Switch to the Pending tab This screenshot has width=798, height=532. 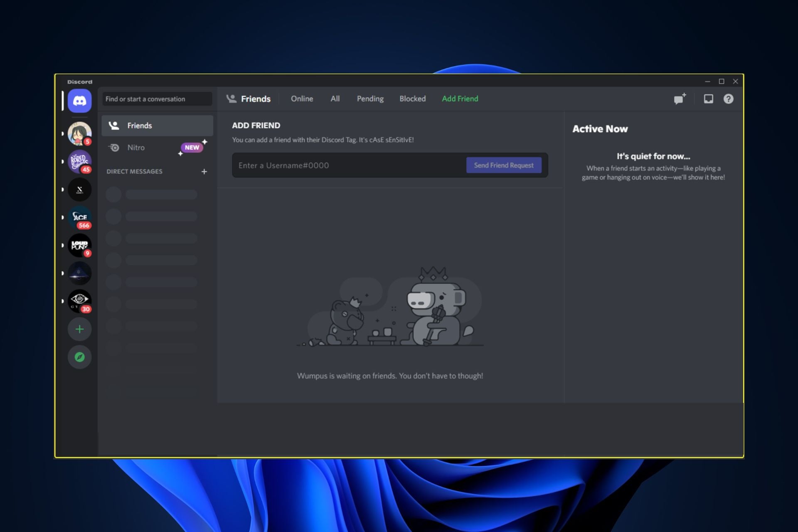point(370,99)
